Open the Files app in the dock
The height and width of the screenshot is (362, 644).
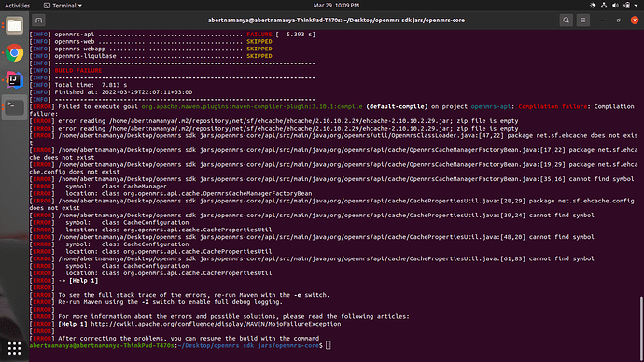click(14, 26)
